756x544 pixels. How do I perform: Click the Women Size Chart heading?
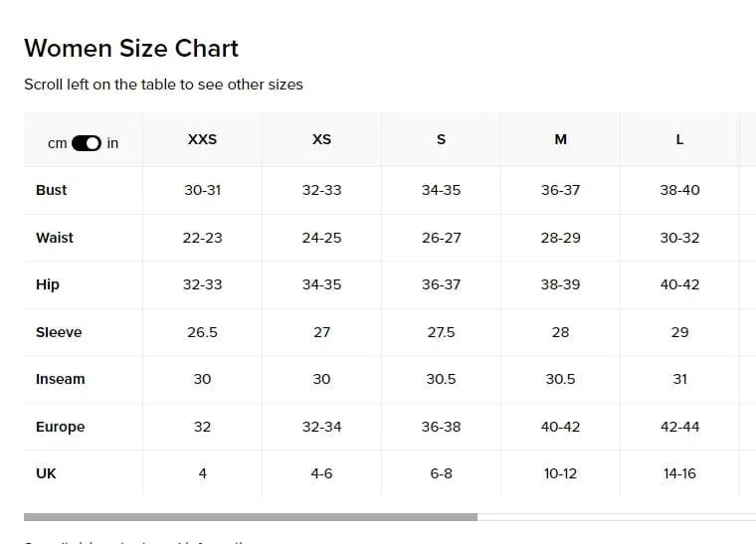pyautogui.click(x=131, y=48)
